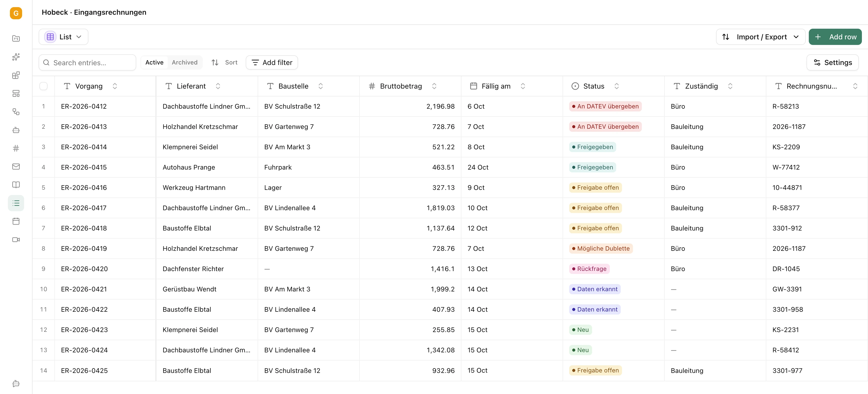Tick the select-all checkbox in header
This screenshot has height=394, width=868.
tap(43, 86)
